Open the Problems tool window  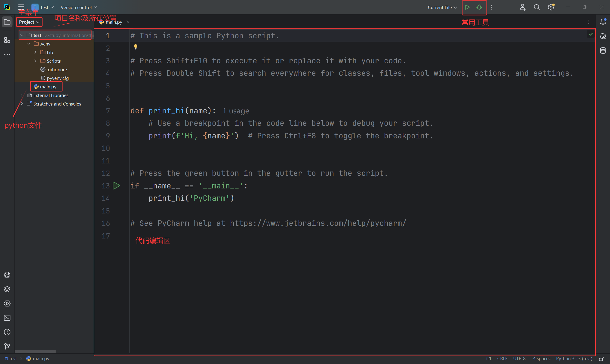[7, 332]
